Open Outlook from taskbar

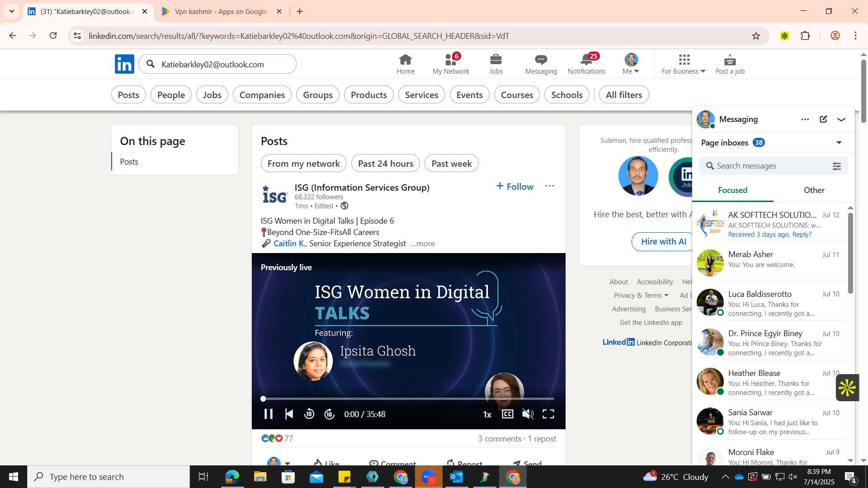coord(456,477)
